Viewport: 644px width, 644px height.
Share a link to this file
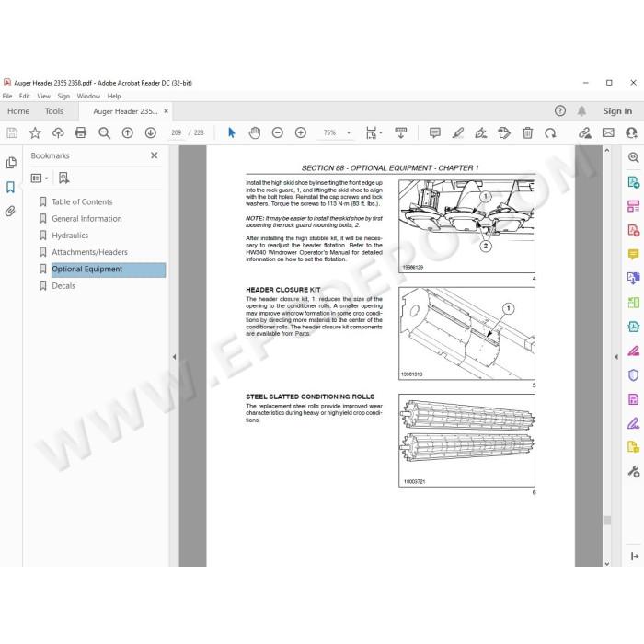[585, 132]
